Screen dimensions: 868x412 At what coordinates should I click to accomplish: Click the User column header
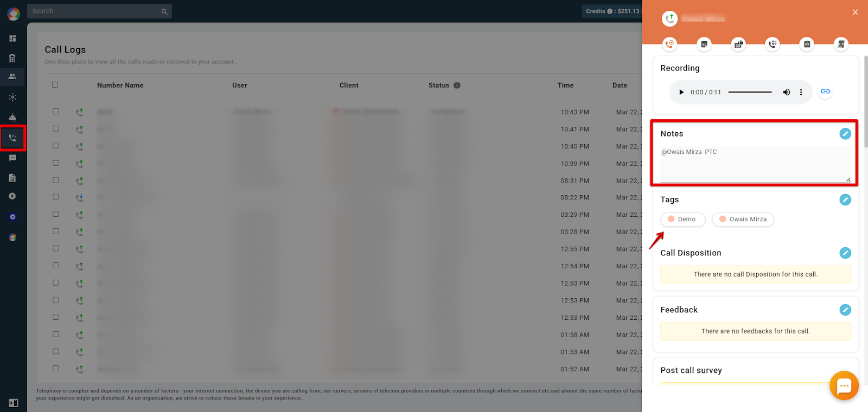(240, 86)
